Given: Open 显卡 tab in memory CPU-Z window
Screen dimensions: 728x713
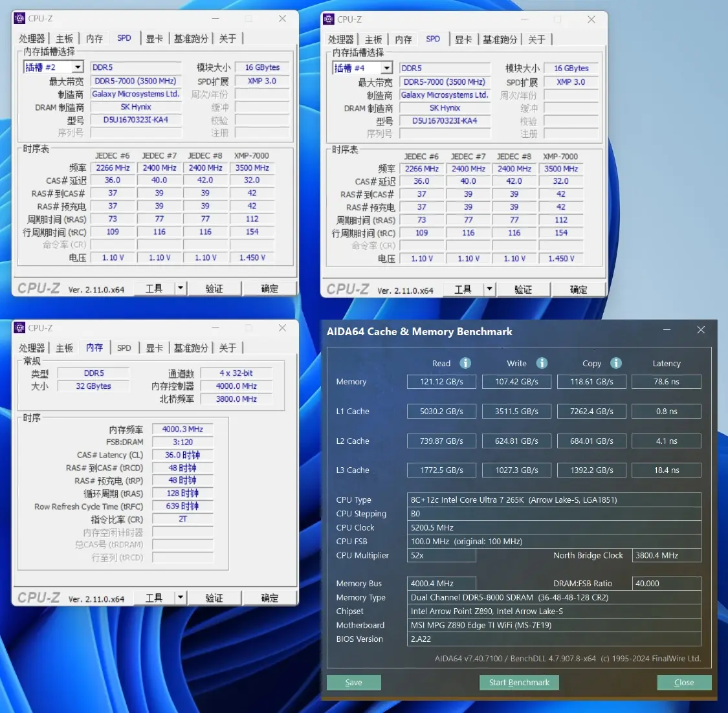Looking at the screenshot, I should 154,347.
